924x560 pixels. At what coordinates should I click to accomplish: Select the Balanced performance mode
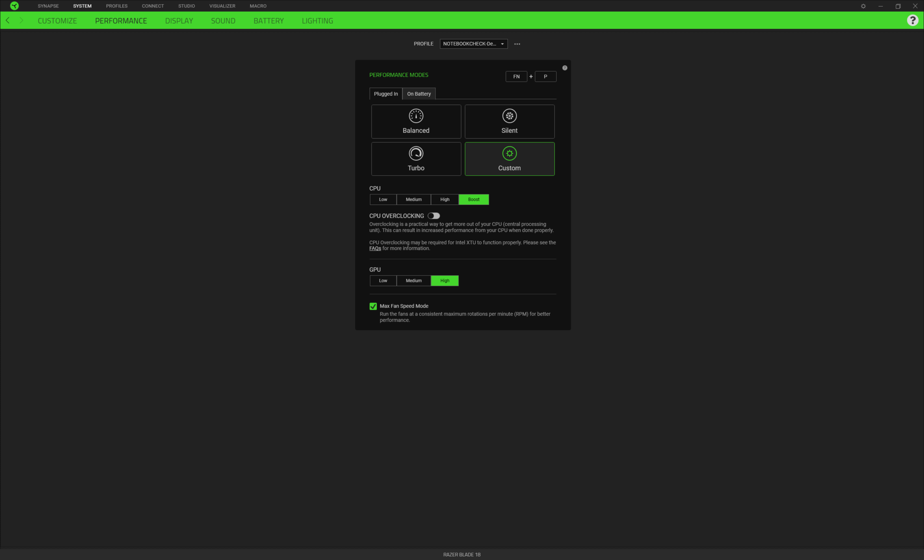click(416, 122)
